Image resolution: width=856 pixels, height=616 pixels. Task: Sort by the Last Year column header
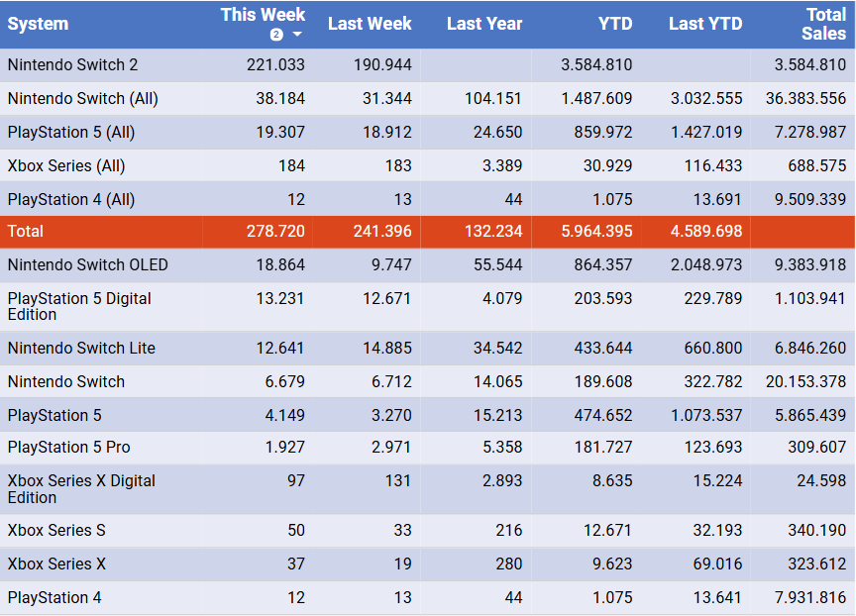[x=484, y=24]
